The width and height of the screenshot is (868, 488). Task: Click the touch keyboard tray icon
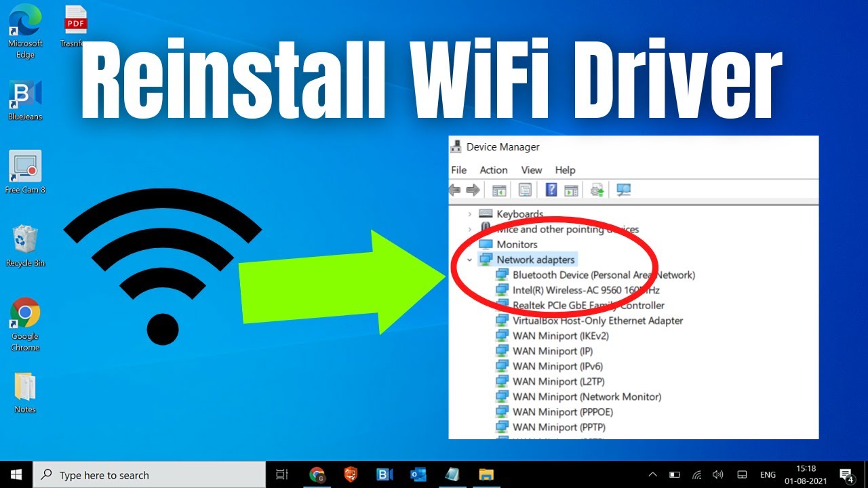tap(742, 474)
